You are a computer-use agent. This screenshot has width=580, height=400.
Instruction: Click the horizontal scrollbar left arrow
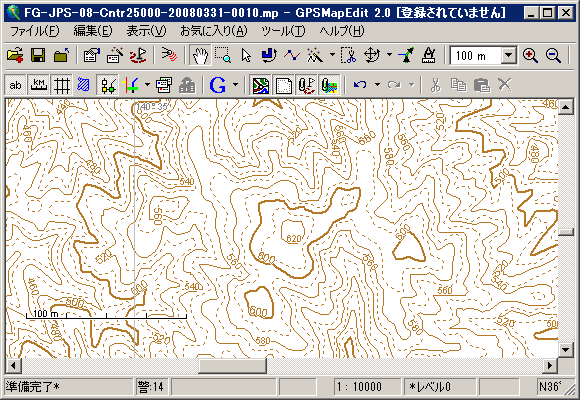tap(13, 366)
